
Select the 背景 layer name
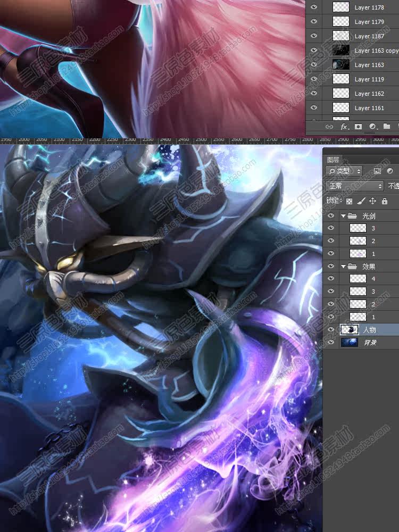coord(370,343)
